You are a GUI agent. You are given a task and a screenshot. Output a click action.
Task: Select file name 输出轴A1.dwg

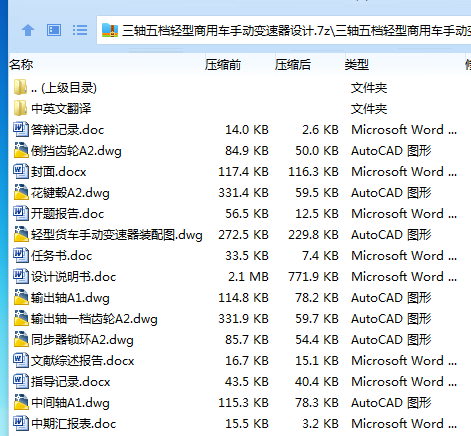pos(70,298)
